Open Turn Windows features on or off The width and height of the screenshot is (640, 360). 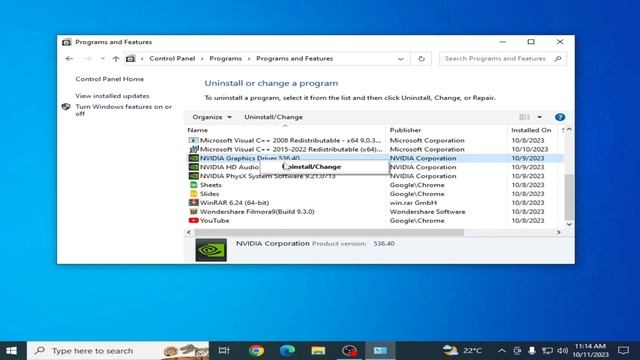coord(123,110)
